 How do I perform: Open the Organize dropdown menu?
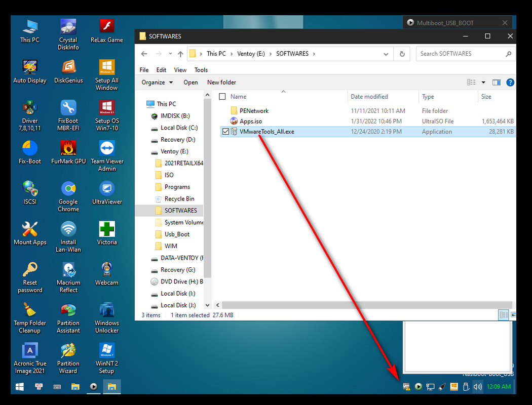click(157, 83)
